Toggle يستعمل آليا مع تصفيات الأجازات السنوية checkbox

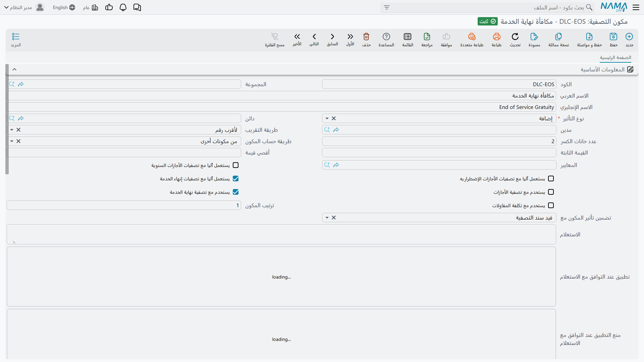click(236, 165)
